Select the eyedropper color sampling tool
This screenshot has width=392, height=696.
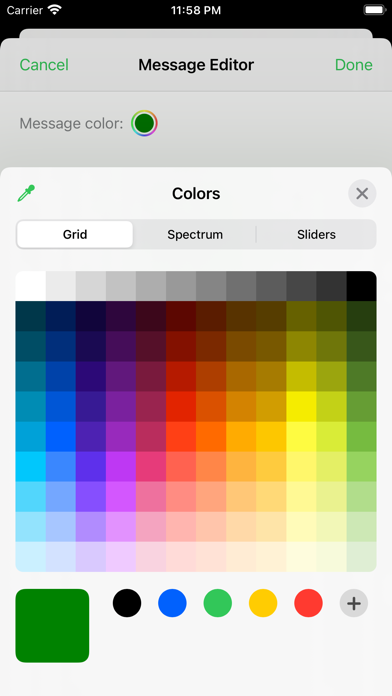(x=26, y=194)
